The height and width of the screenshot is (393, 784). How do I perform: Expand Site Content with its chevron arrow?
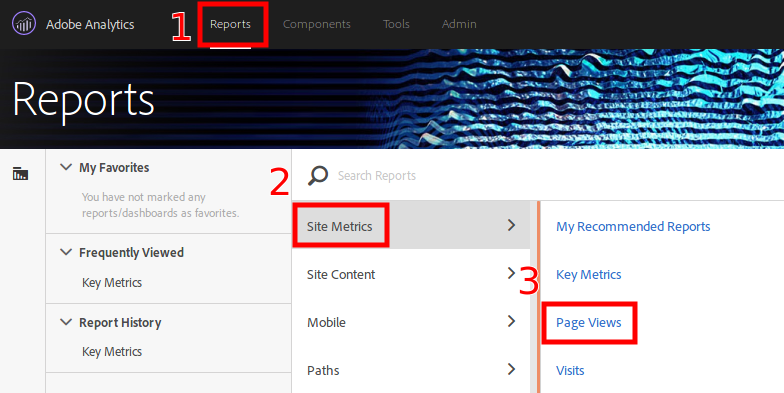click(x=511, y=273)
